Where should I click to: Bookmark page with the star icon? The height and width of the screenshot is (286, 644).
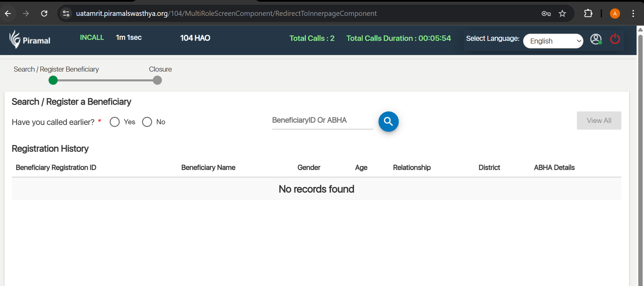pyautogui.click(x=562, y=14)
